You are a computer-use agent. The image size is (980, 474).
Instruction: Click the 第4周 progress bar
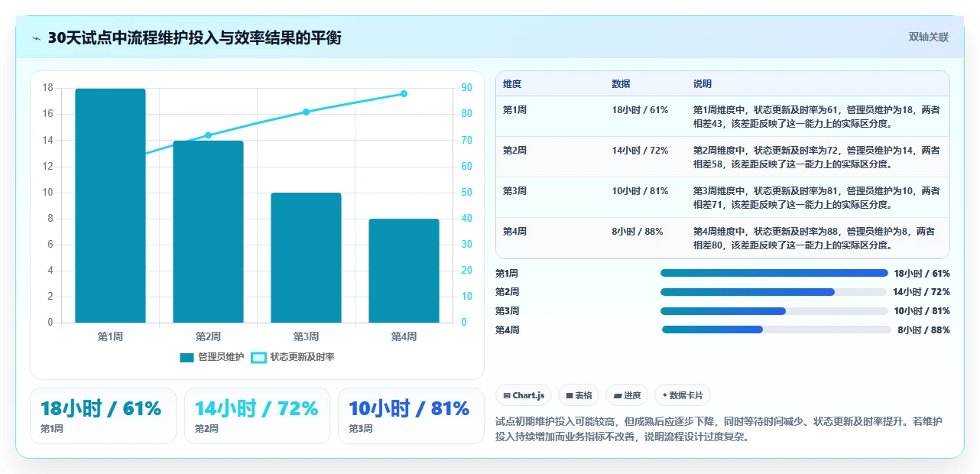click(777, 330)
